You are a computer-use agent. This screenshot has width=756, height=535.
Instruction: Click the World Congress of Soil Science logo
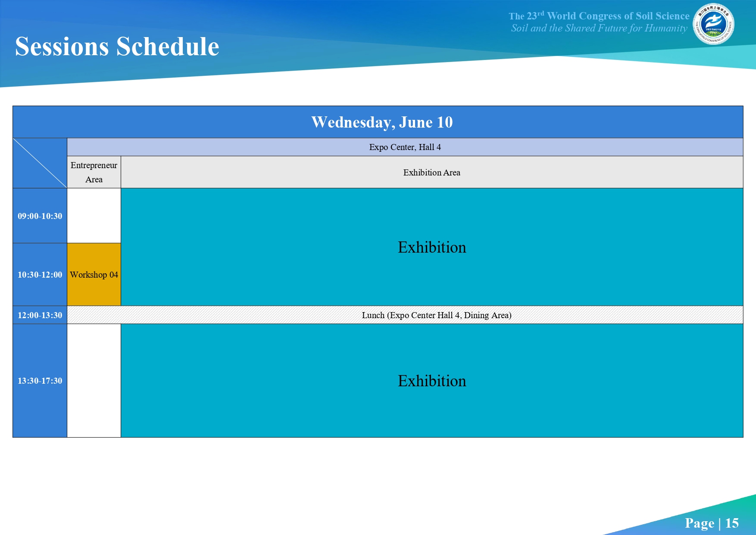point(713,24)
